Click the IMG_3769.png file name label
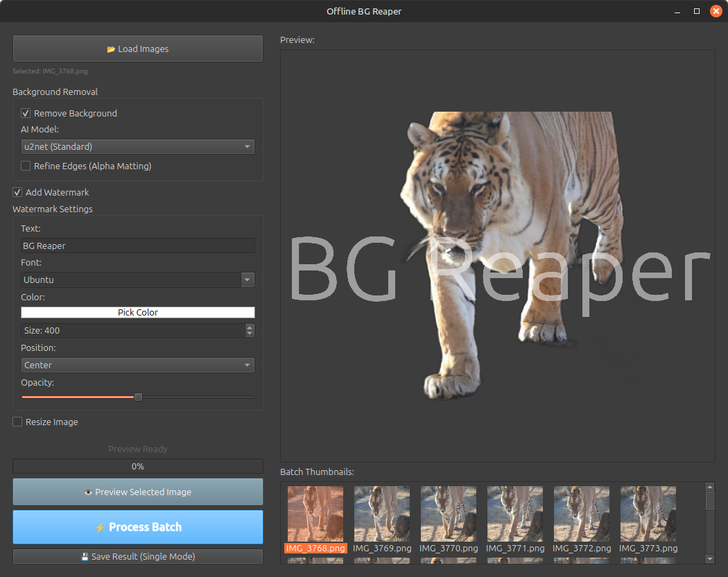Screen dimensions: 728x577 coord(382,548)
